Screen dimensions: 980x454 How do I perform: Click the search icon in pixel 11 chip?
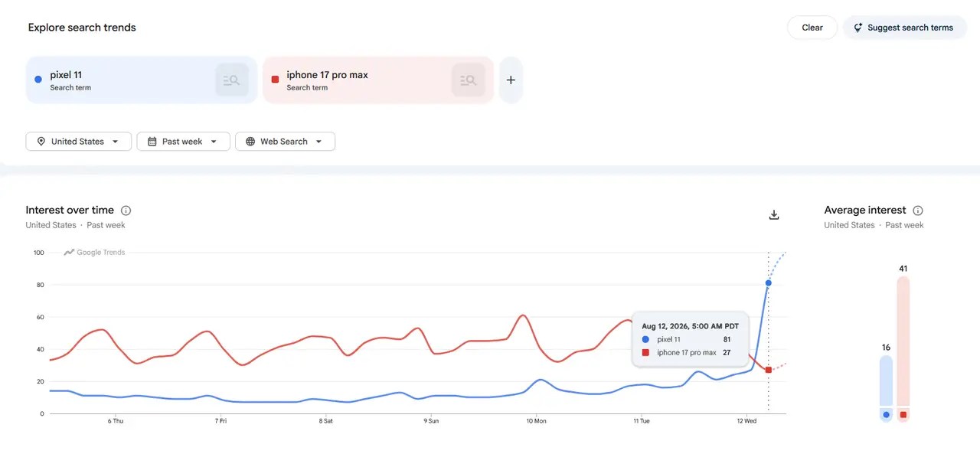[x=232, y=80]
